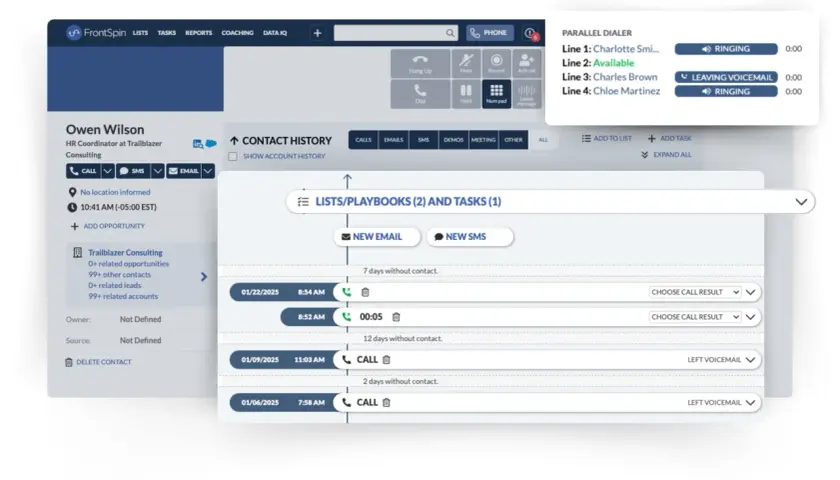Open dropdown arrow next to SMS button

pos(157,171)
